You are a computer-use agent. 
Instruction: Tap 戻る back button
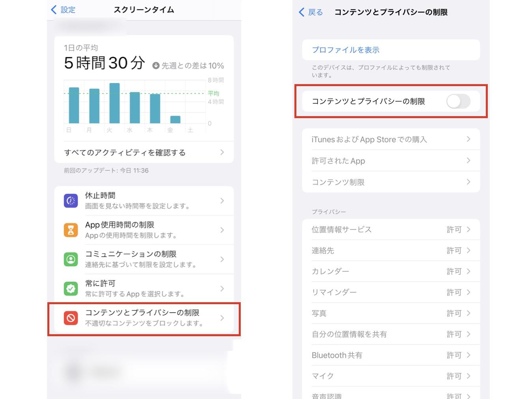tap(311, 12)
